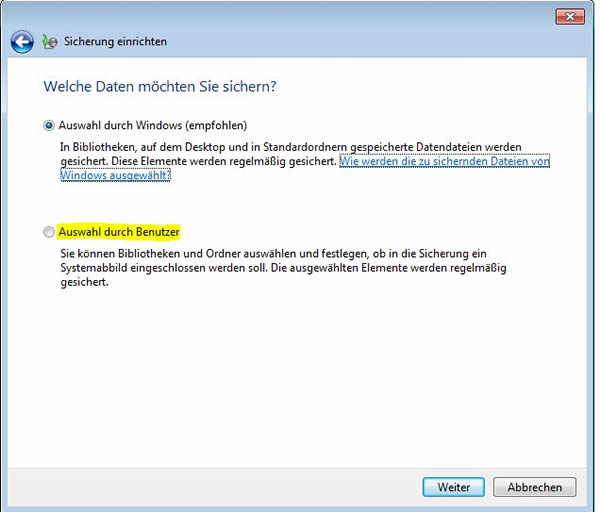The height and width of the screenshot is (512, 600).
Task: Click the heading Welche Daten möchten Sie sichern?
Action: 160,86
